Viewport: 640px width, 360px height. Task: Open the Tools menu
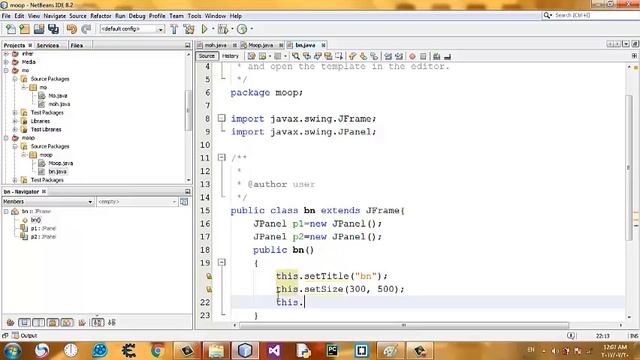coord(194,16)
